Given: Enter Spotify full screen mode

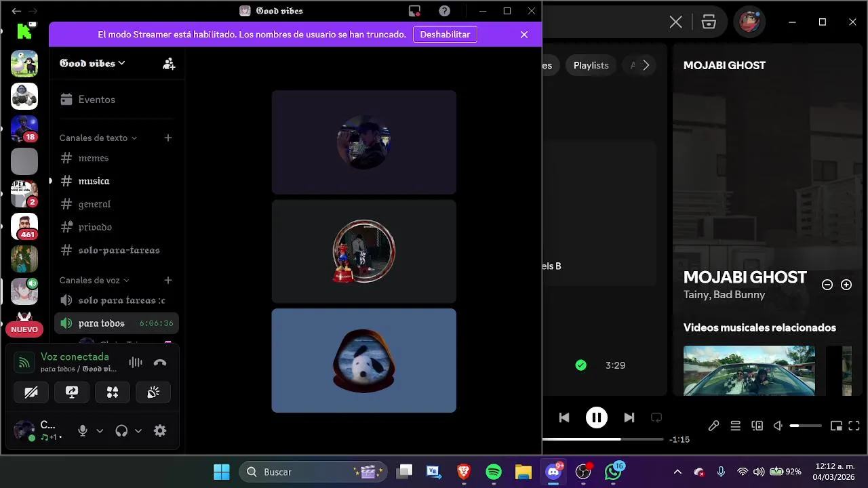Looking at the screenshot, I should coord(854,426).
